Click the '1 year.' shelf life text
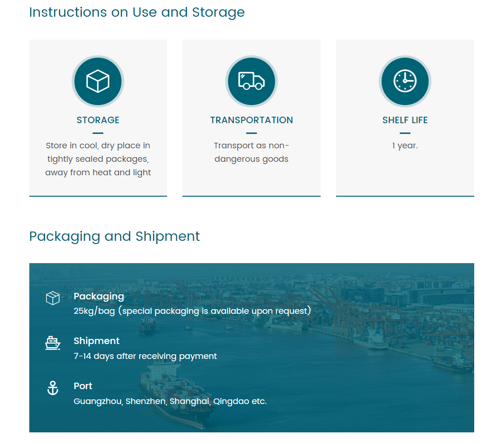Image resolution: width=504 pixels, height=444 pixels. tap(405, 146)
